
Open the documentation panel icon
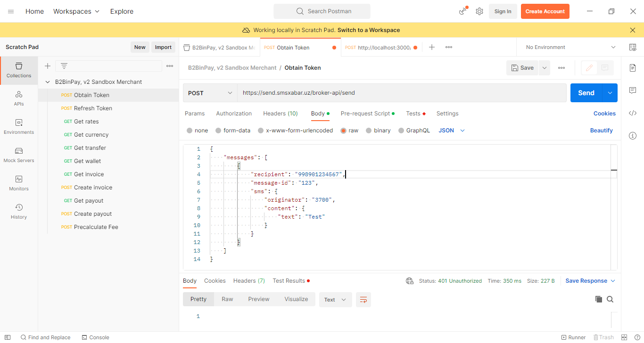[633, 68]
